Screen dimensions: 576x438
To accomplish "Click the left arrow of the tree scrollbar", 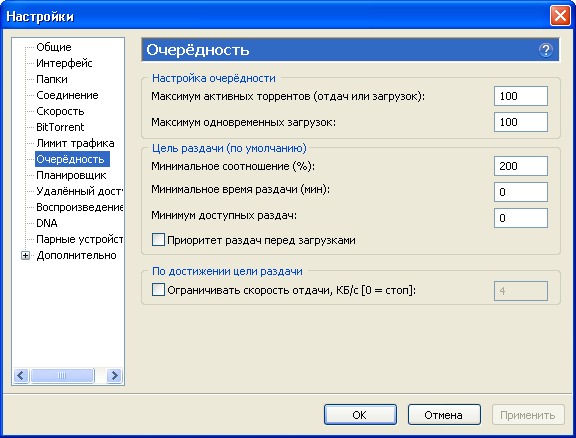I will [21, 376].
